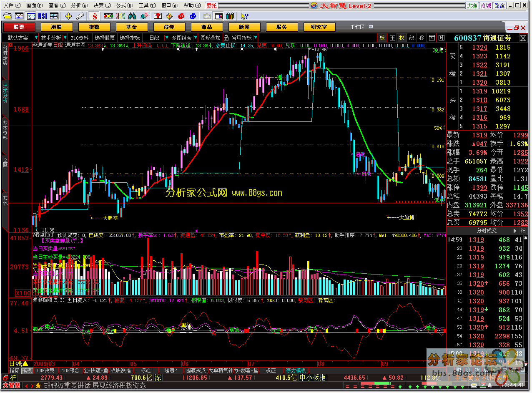Image resolution: width=532 pixels, height=393 pixels.
Task: Toggle the 线 line button
Action: pos(412,38)
